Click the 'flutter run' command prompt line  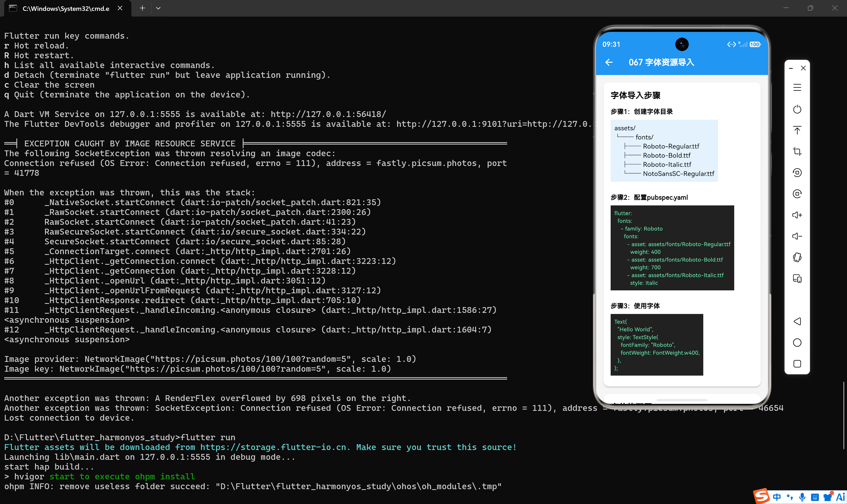click(120, 438)
